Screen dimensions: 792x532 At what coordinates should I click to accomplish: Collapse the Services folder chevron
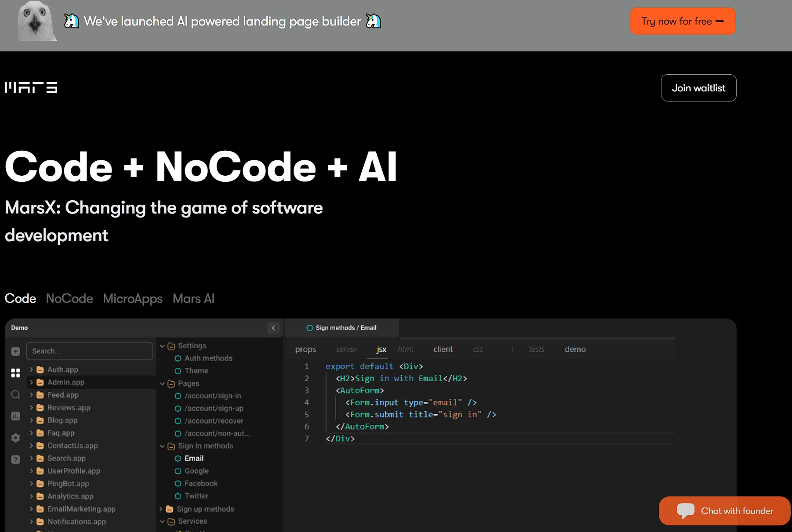click(162, 521)
